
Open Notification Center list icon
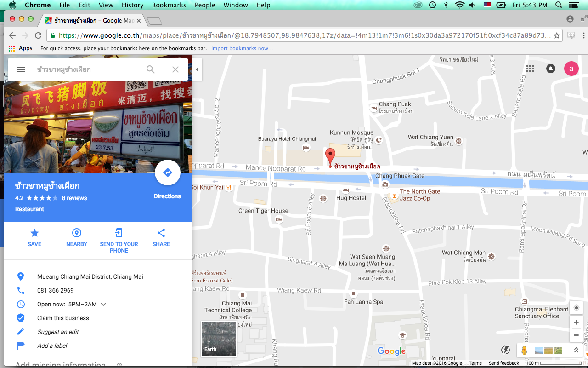click(573, 5)
